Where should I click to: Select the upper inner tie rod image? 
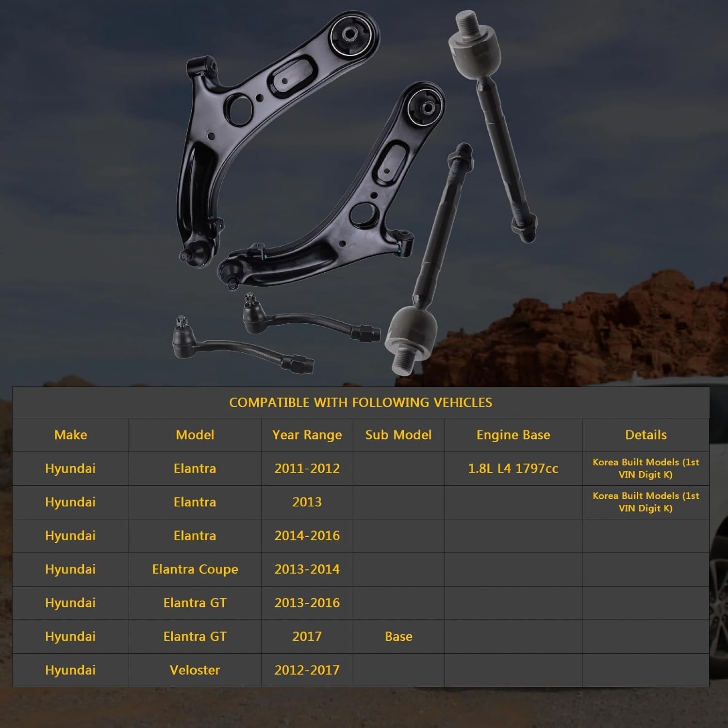pos(493,126)
